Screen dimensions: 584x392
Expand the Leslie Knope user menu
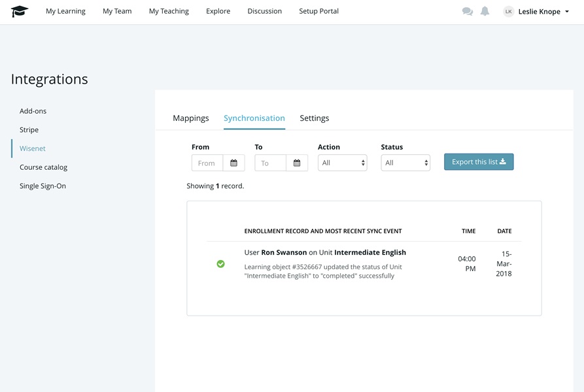(543, 11)
